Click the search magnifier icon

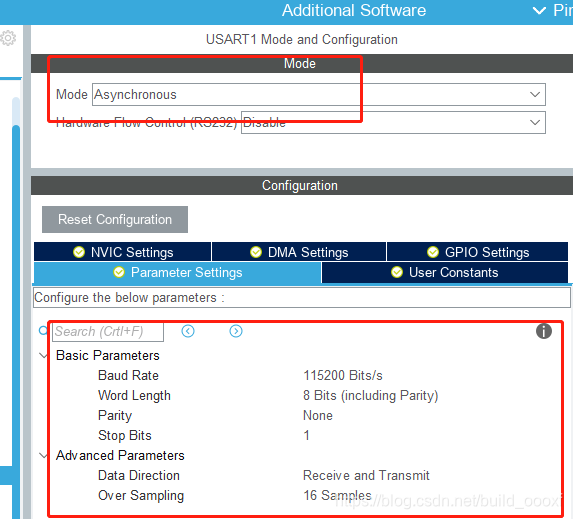click(x=43, y=331)
